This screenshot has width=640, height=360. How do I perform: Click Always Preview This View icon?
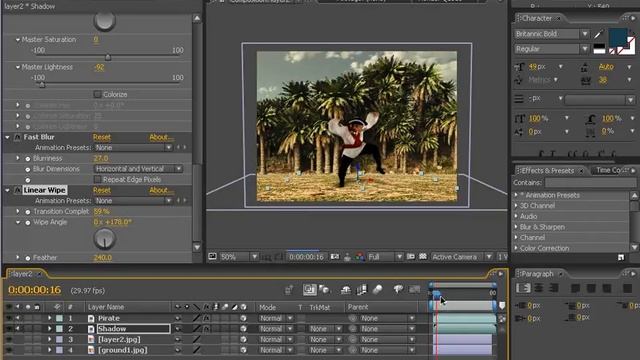click(212, 257)
